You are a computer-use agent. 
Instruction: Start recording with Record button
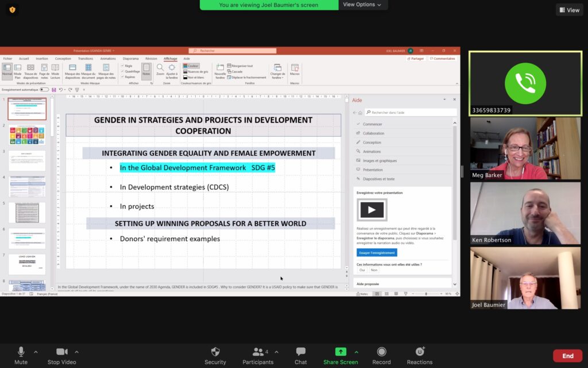(381, 355)
